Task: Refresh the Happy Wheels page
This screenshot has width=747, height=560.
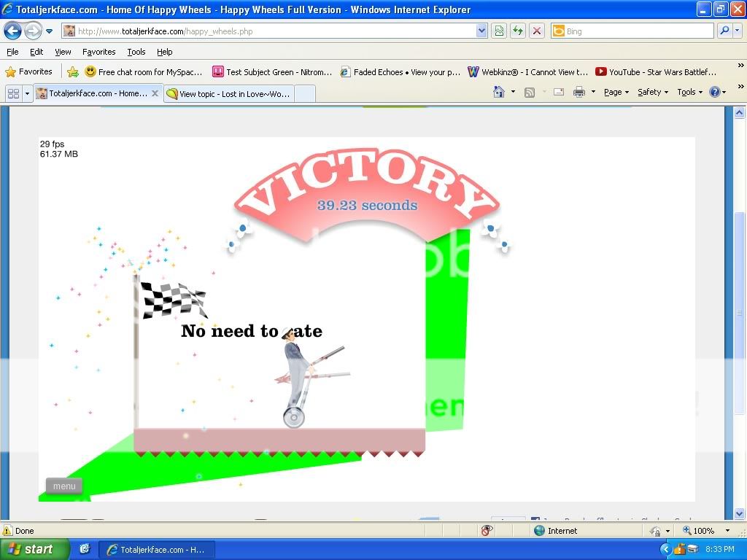Action: point(518,31)
